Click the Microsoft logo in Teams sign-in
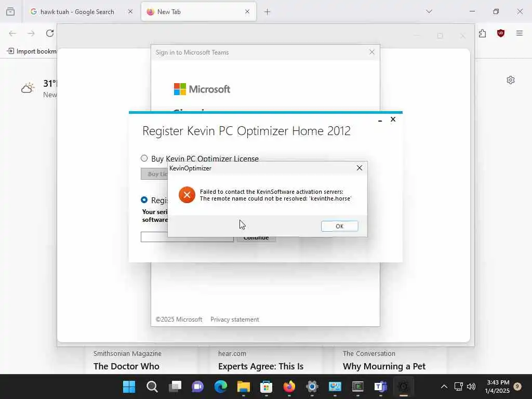This screenshot has height=399, width=532. pos(202,89)
